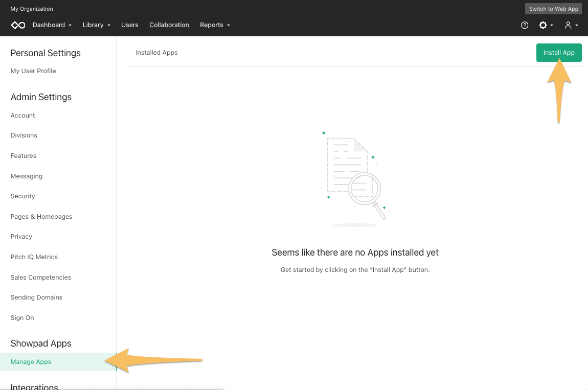Open Sending Domains settings
This screenshot has height=390, width=588.
(36, 297)
